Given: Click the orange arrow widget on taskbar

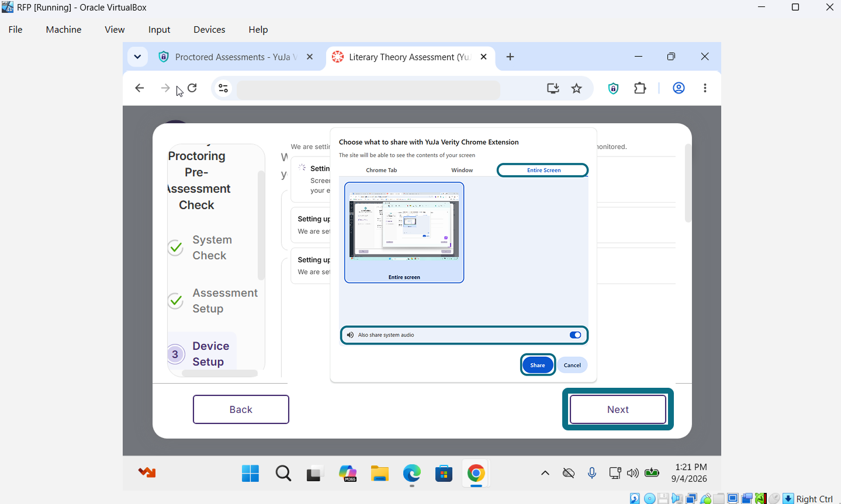Looking at the screenshot, I should [x=147, y=472].
